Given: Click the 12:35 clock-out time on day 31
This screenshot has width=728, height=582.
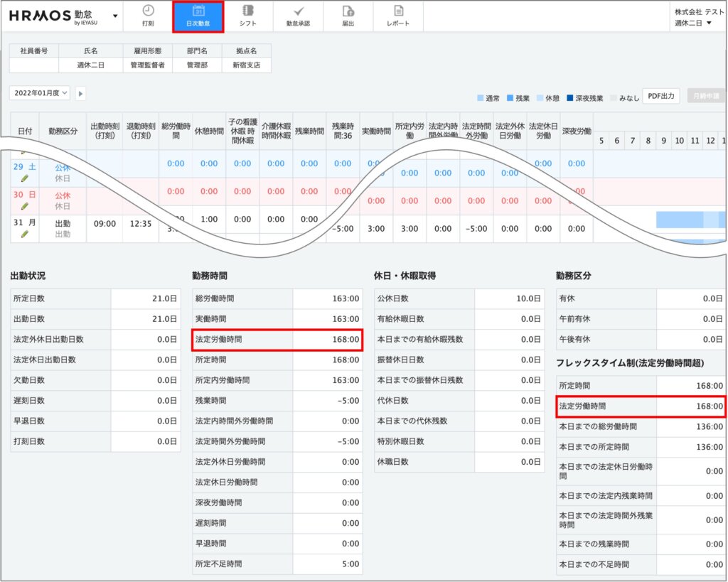Looking at the screenshot, I should tap(140, 223).
